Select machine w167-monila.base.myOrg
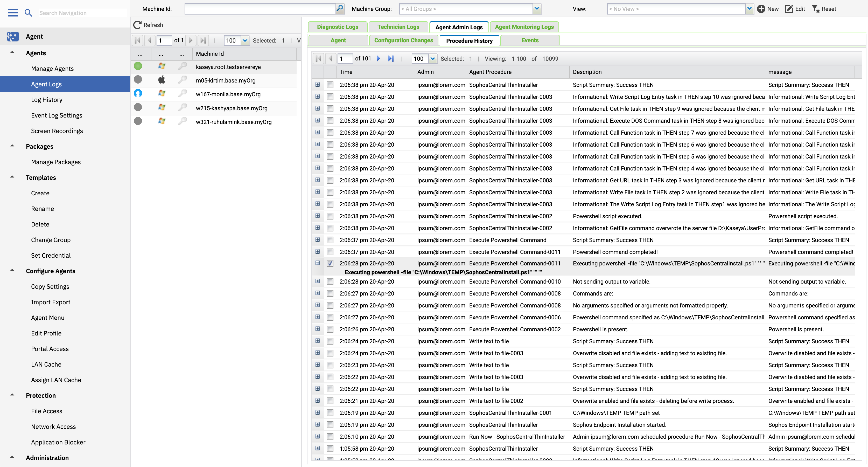 [x=228, y=94]
